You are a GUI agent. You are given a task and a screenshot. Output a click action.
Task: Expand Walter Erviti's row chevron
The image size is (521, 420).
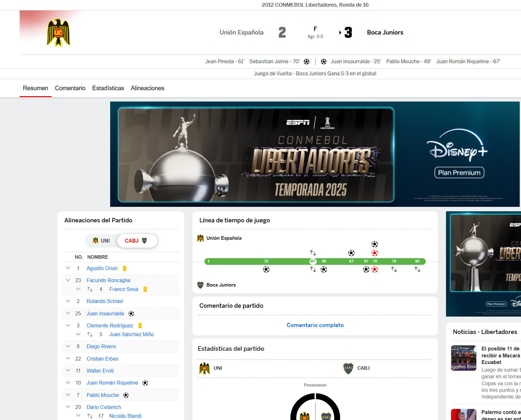coord(68,370)
